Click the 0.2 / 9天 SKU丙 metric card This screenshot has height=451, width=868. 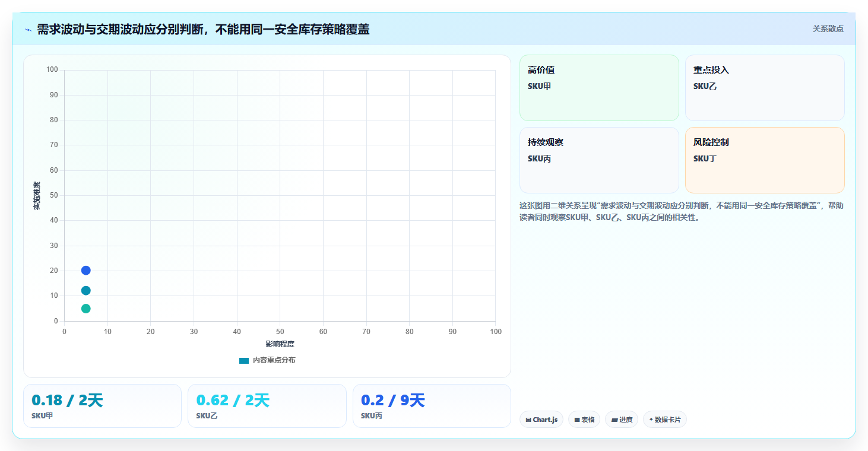432,406
